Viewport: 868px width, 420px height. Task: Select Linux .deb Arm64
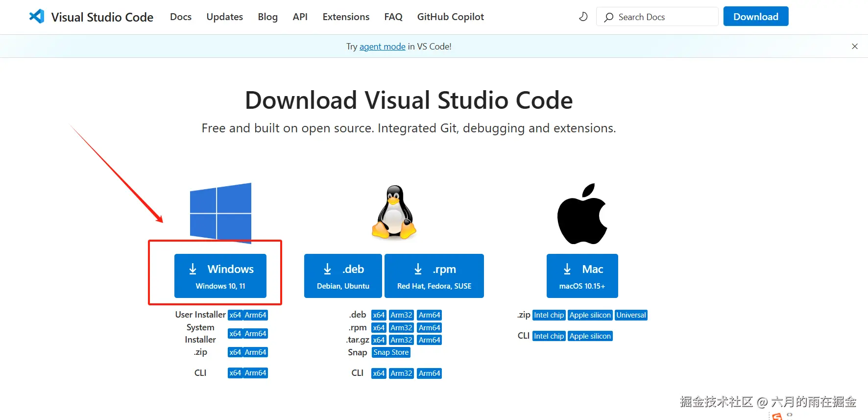click(430, 315)
